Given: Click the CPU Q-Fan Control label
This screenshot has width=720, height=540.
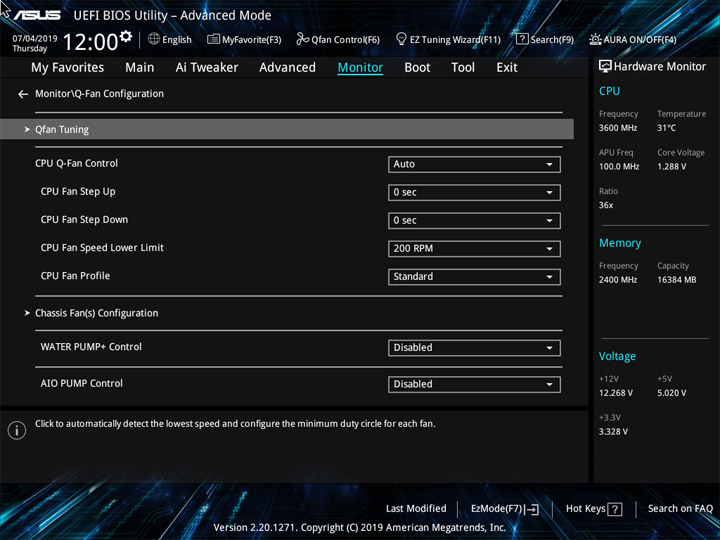Looking at the screenshot, I should click(76, 163).
